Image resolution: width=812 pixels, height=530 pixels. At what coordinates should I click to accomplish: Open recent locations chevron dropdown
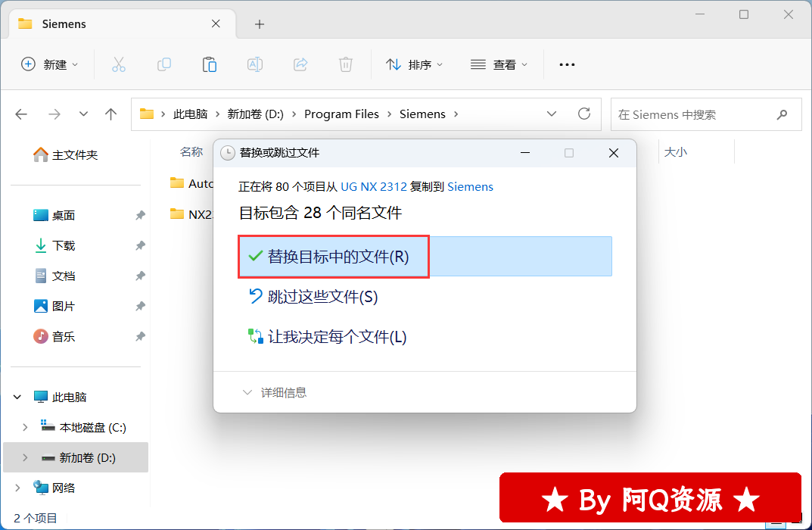point(83,114)
